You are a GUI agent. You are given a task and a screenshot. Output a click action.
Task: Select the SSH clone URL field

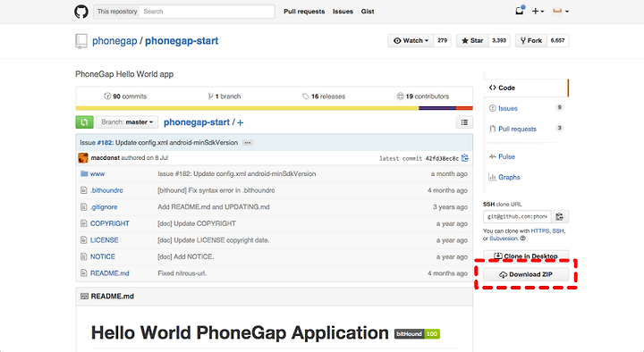(517, 216)
